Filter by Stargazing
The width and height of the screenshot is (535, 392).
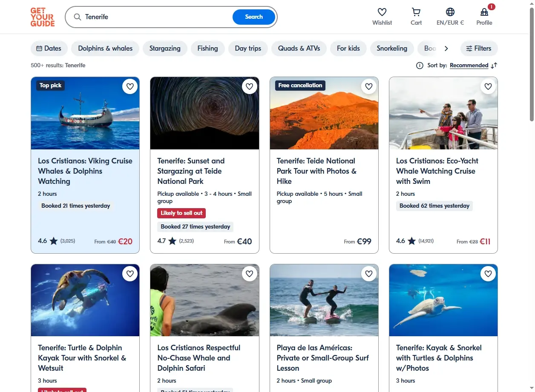click(165, 49)
